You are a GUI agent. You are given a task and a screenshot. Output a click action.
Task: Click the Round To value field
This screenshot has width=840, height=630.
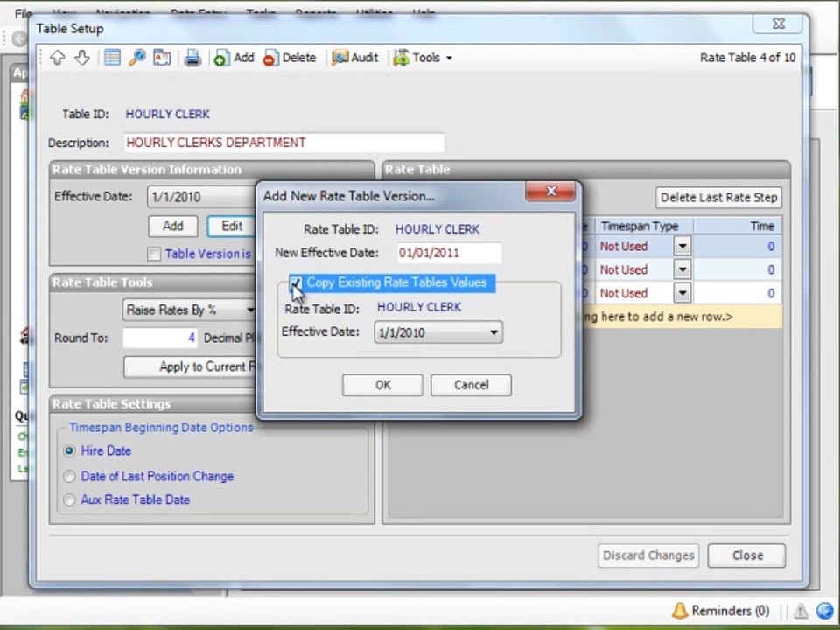(160, 338)
